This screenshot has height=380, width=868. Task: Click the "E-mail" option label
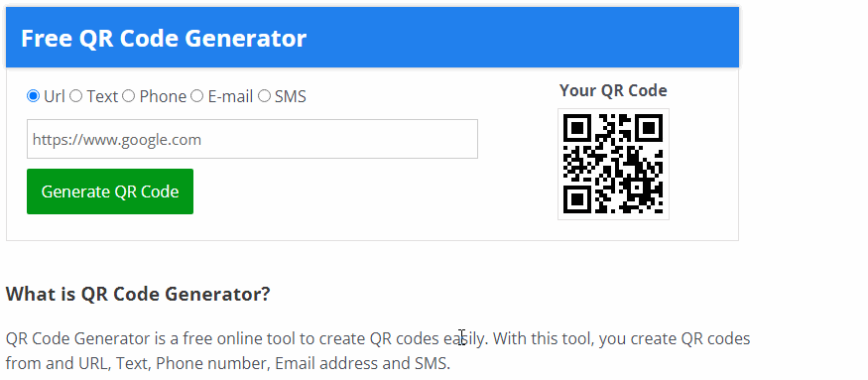(230, 96)
